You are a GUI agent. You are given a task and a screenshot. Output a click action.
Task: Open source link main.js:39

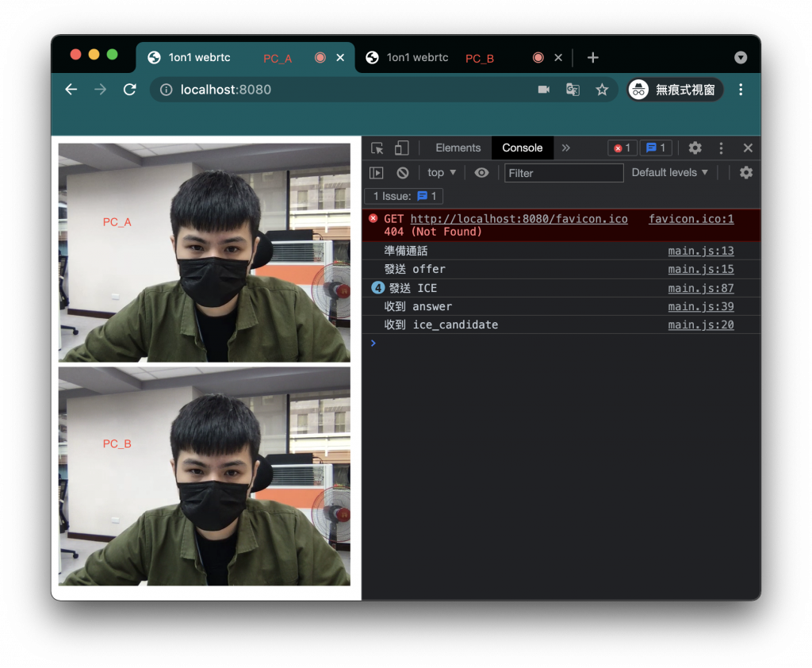click(701, 306)
